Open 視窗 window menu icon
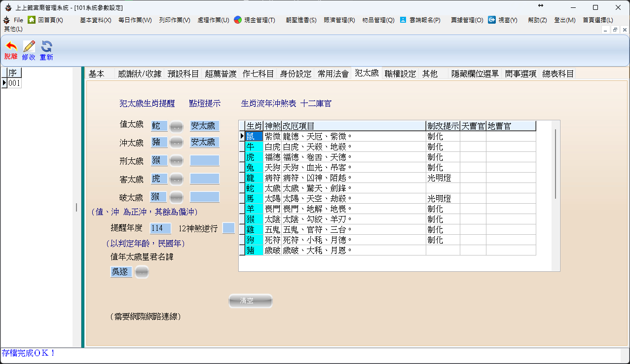Image resolution: width=630 pixels, height=364 pixels. coord(492,20)
